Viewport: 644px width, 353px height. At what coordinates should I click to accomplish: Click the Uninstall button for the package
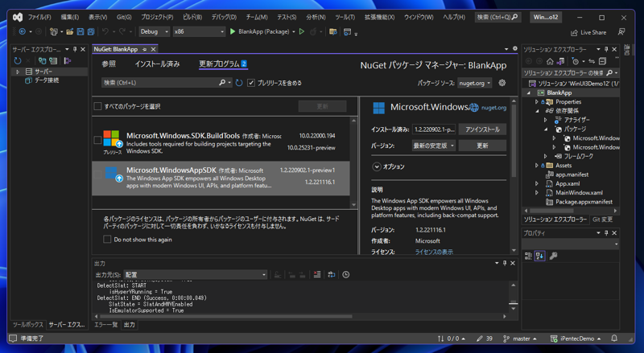coord(482,129)
